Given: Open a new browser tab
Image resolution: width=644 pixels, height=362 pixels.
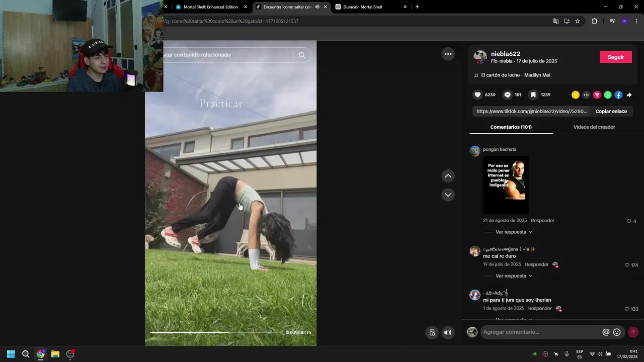Looking at the screenshot, I should click(x=417, y=7).
